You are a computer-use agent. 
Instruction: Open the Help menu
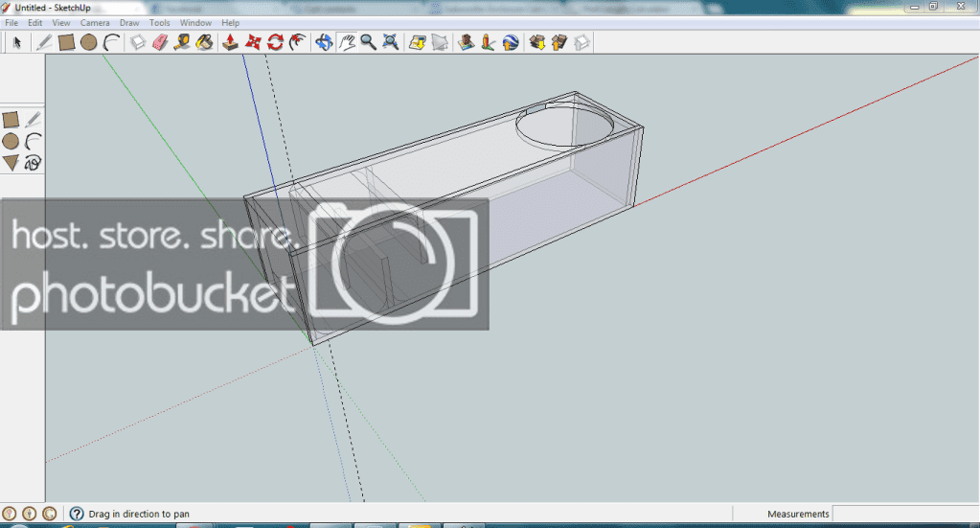tap(230, 22)
